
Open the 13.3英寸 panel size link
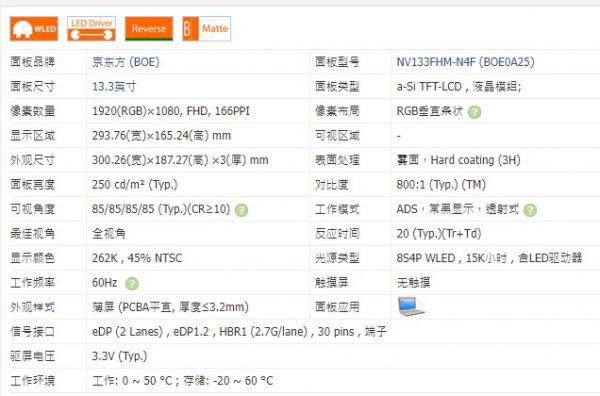(x=114, y=86)
